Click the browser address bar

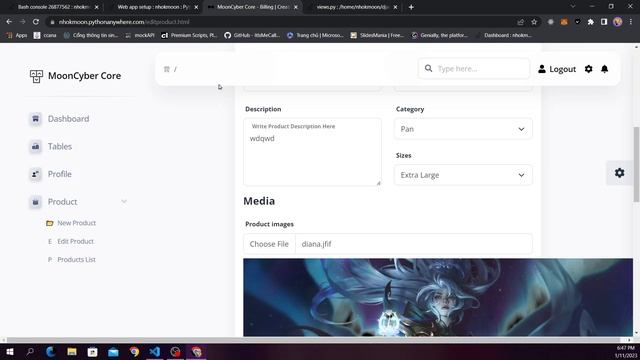click(282, 22)
